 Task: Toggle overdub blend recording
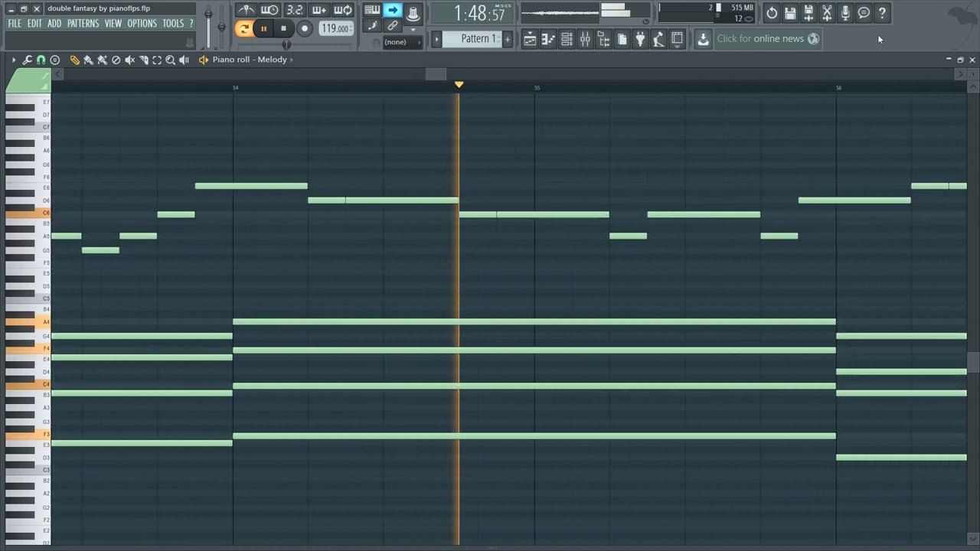(319, 10)
